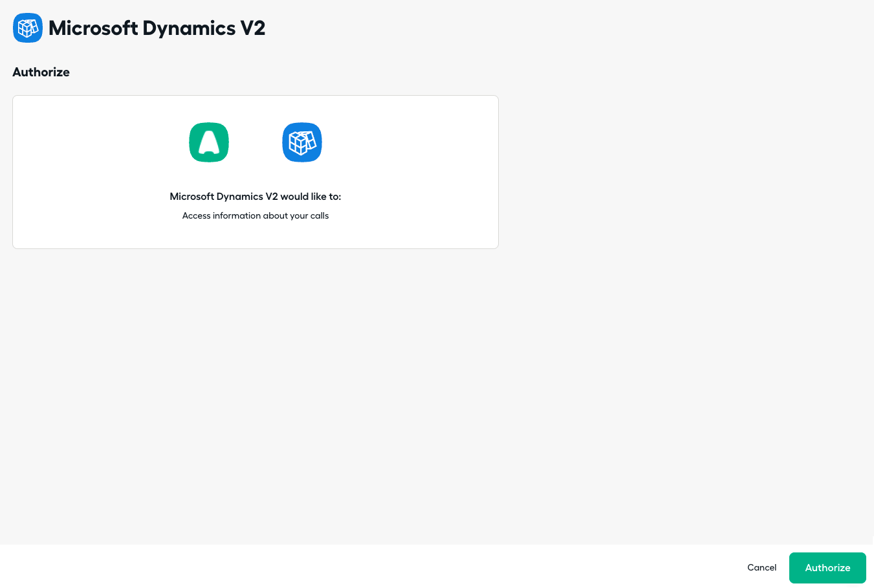The image size is (874, 588).
Task: Click the Microsoft Dynamics header logo icon
Action: [x=28, y=28]
